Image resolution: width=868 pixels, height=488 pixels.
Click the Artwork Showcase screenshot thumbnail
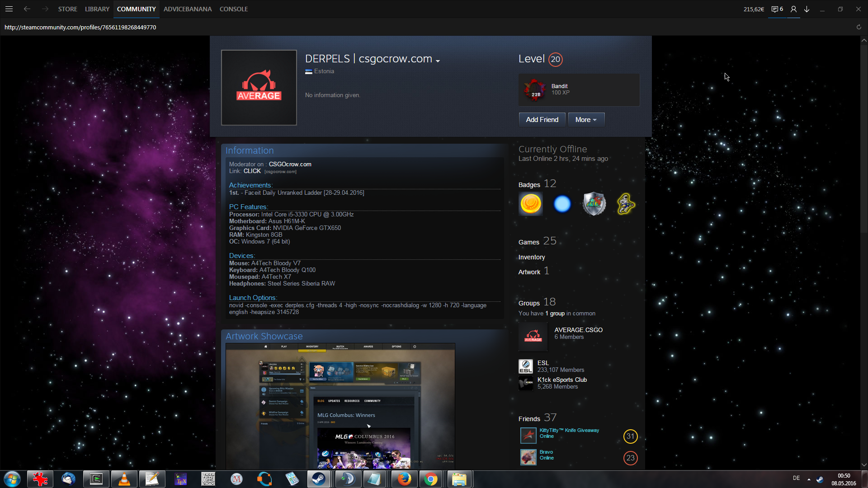340,405
